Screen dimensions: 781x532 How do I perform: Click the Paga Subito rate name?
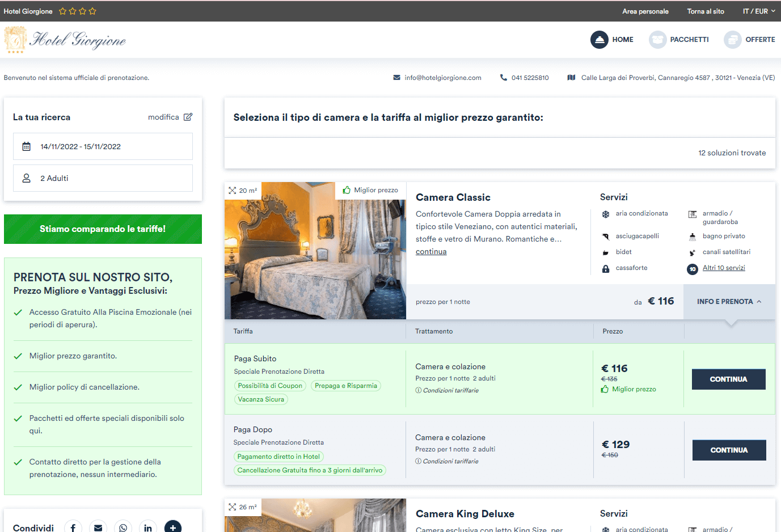pyautogui.click(x=255, y=359)
